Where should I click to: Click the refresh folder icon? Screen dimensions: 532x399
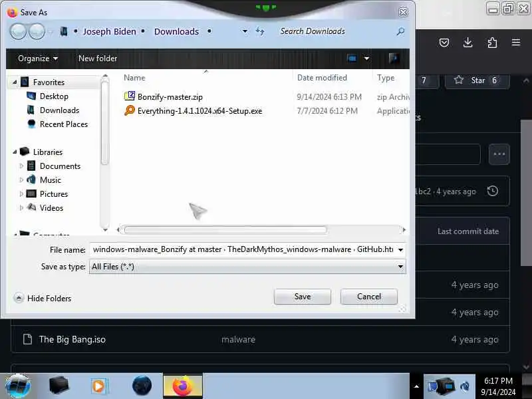tap(260, 31)
